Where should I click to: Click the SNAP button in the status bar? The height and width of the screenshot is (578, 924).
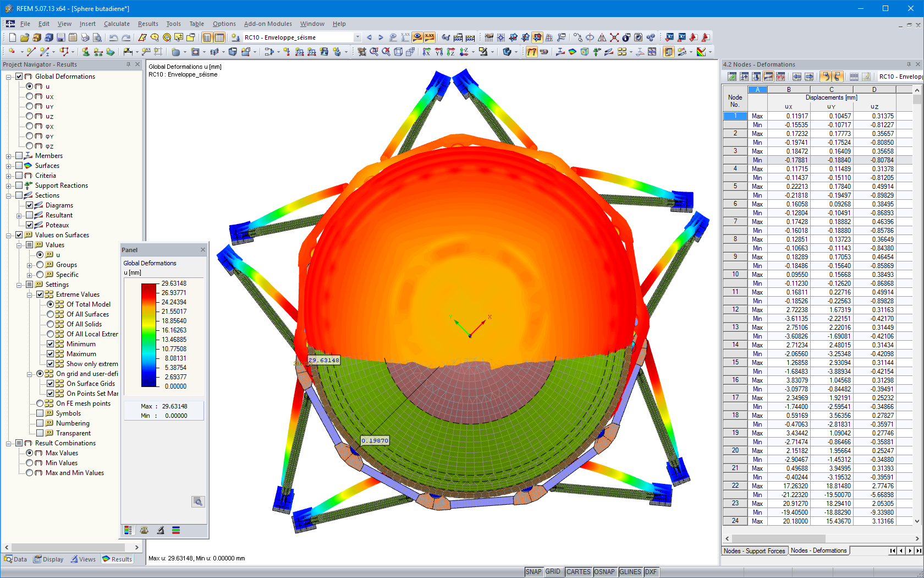pos(533,571)
